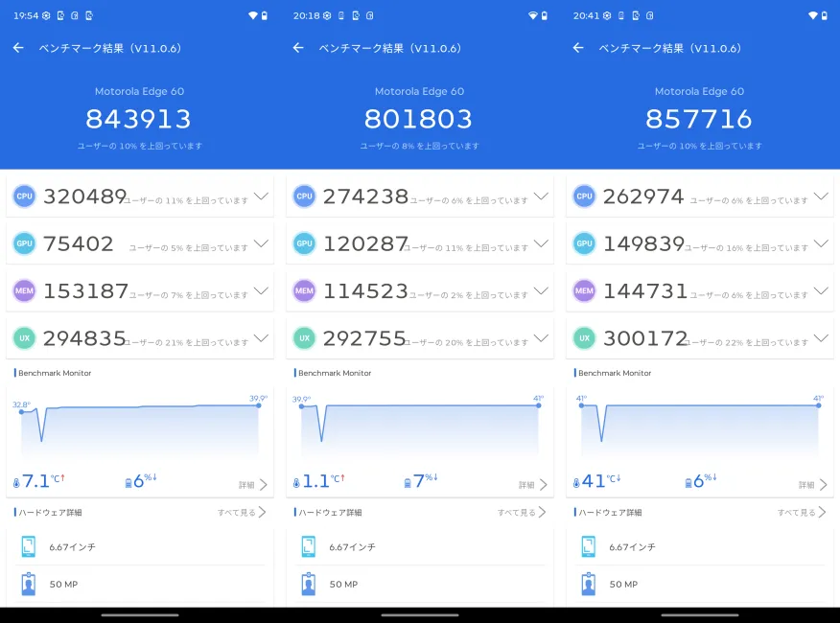Viewport: 840px width, 623px height.
Task: Tap UX badge beside score 292755
Action: [304, 338]
